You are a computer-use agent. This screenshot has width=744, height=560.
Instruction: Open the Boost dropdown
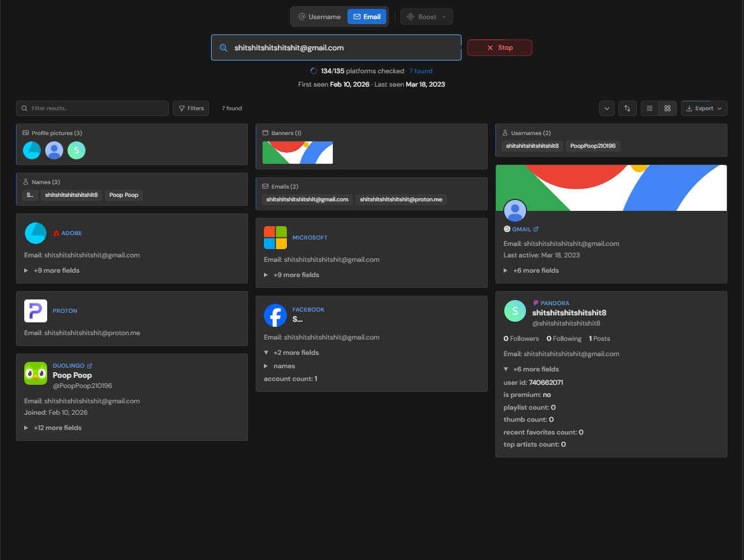pyautogui.click(x=427, y=17)
